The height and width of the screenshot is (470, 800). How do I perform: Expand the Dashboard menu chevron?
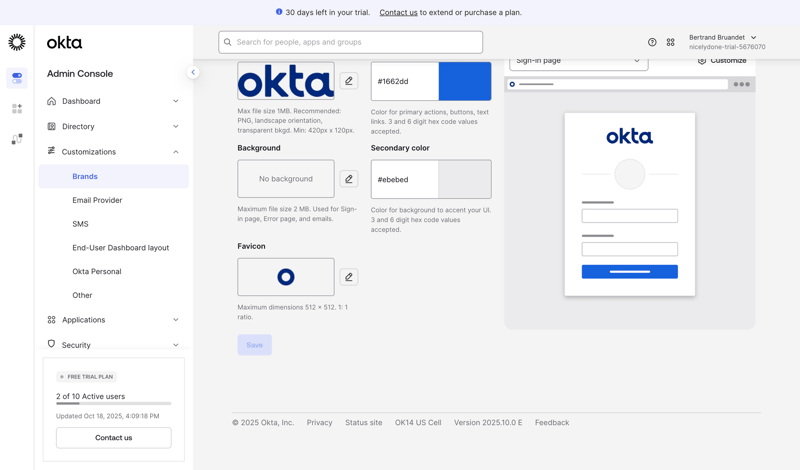click(x=176, y=101)
